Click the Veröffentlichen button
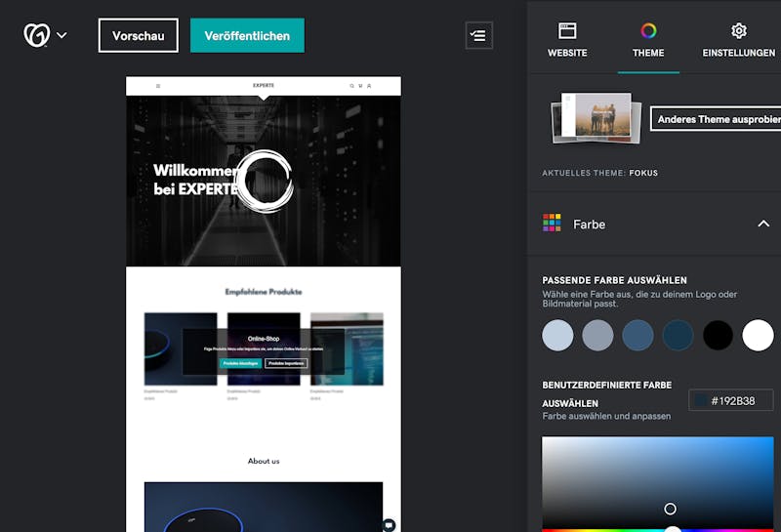 (x=247, y=35)
